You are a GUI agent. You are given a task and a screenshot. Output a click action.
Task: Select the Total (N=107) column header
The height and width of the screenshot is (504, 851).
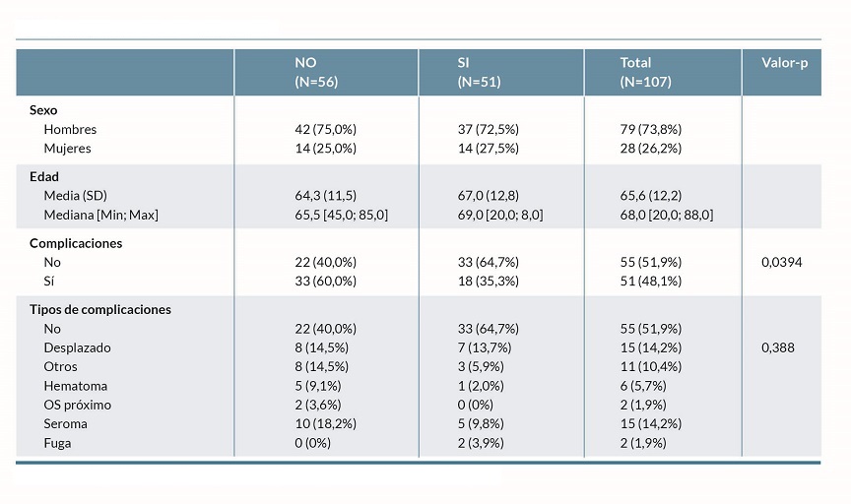(645, 72)
